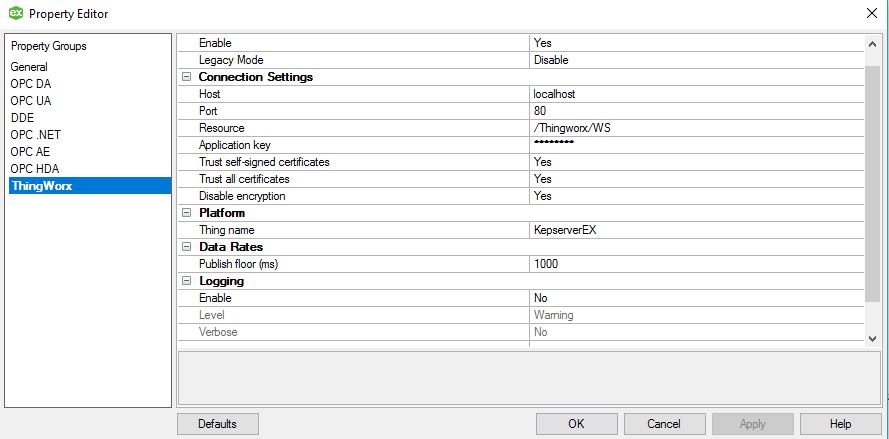Select the ThingWorx property group
This screenshot has width=889, height=439.
pyautogui.click(x=90, y=185)
